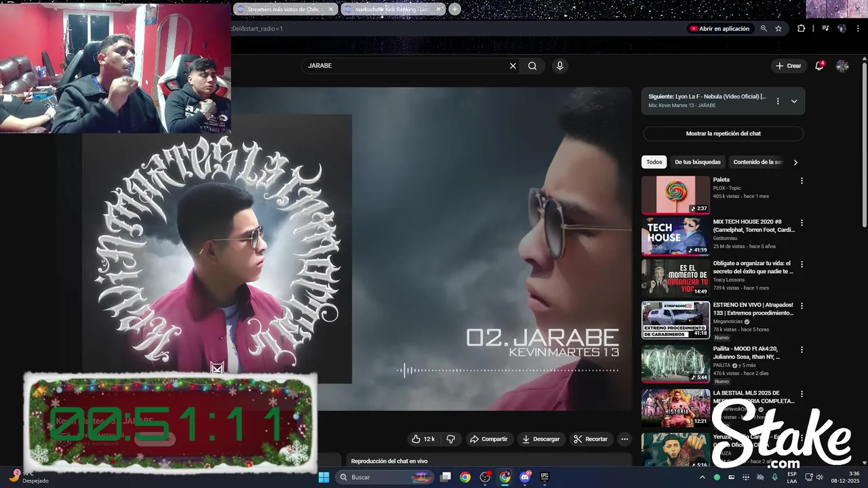Screen dimensions: 868x488
Task: Click the Reproducción del chat en vivo text
Action: click(389, 461)
